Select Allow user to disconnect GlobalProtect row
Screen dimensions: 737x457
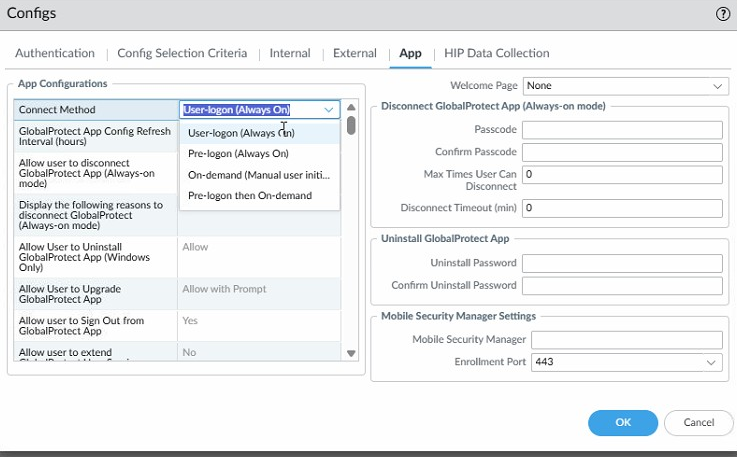(x=95, y=173)
